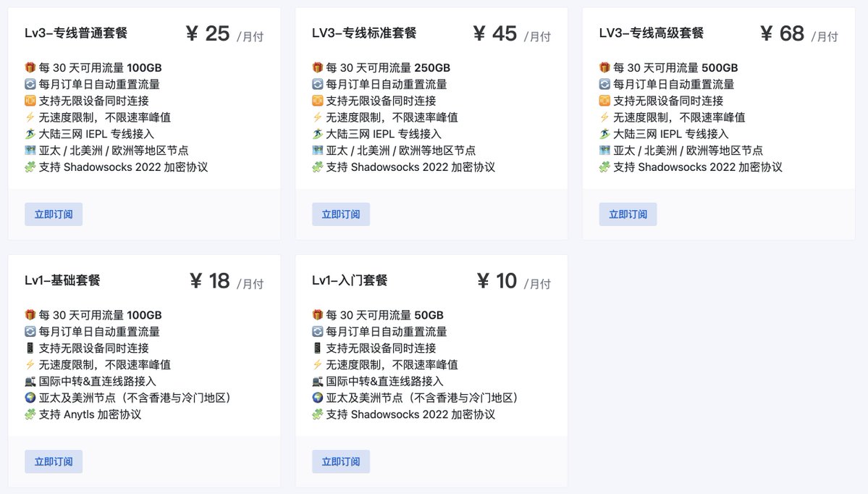This screenshot has height=494, width=868.
Task: Click the lightning icon in Lv3-专线普通套餐 card
Action: [x=30, y=117]
